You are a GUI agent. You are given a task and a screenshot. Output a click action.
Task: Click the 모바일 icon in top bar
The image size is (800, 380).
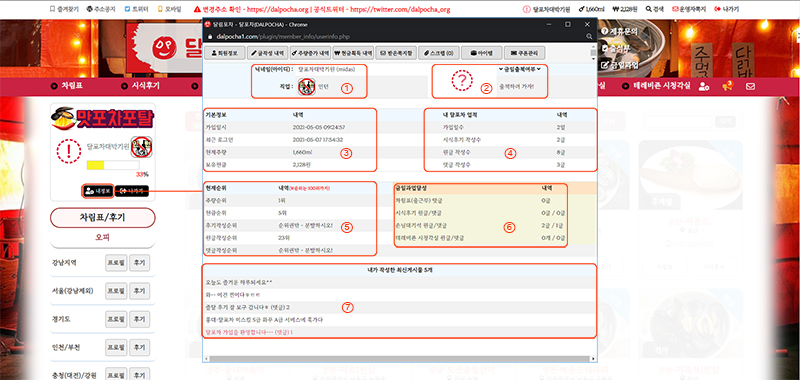160,9
